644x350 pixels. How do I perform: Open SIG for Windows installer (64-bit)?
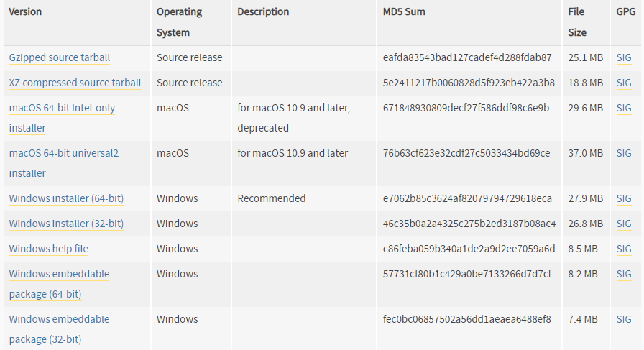[624, 199]
